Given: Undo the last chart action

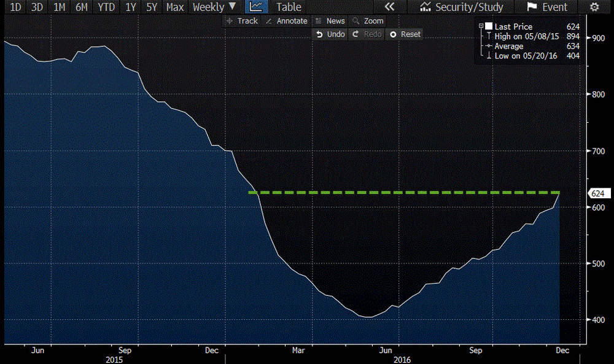Looking at the screenshot, I should click(x=330, y=34).
